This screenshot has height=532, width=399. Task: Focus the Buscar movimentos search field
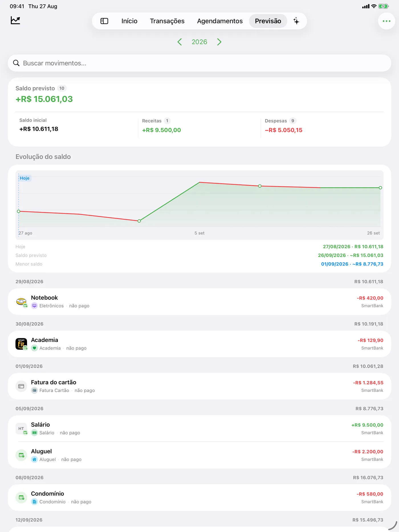[x=199, y=63]
